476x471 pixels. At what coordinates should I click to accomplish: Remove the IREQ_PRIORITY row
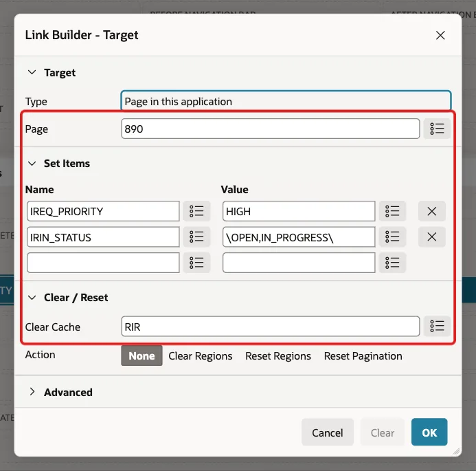[x=431, y=211]
